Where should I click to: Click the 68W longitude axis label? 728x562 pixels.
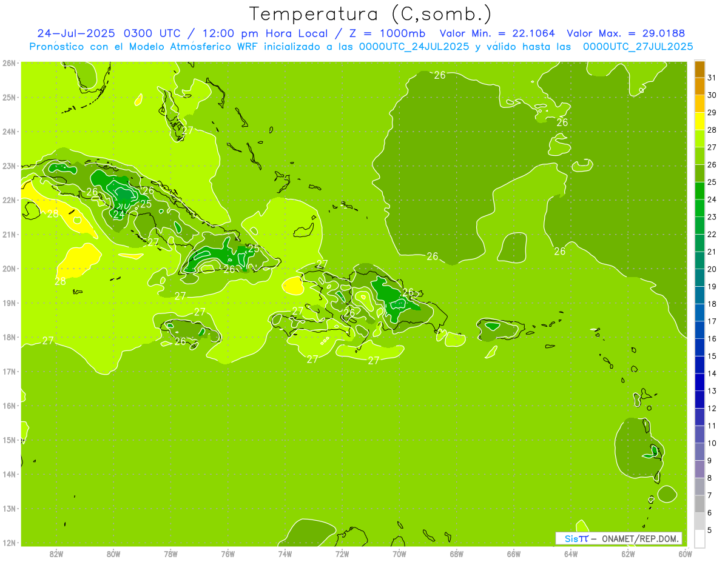coord(457,554)
